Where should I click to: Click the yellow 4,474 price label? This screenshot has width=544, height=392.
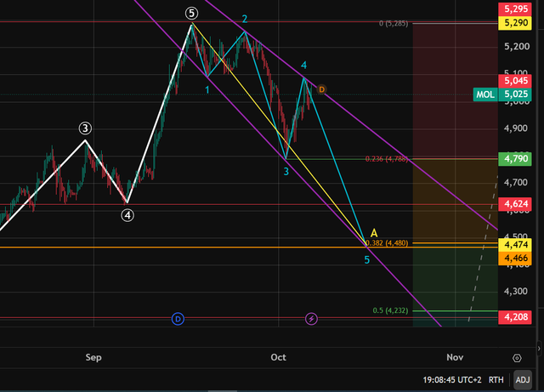pos(515,245)
